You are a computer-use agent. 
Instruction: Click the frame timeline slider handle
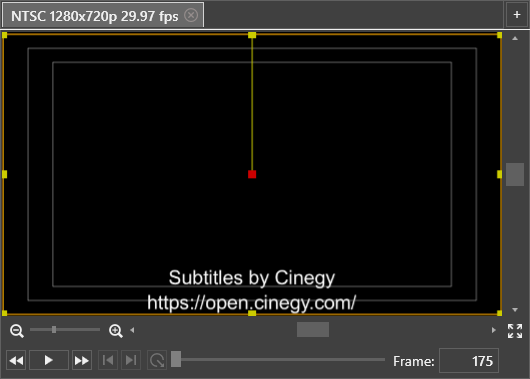coord(176,359)
